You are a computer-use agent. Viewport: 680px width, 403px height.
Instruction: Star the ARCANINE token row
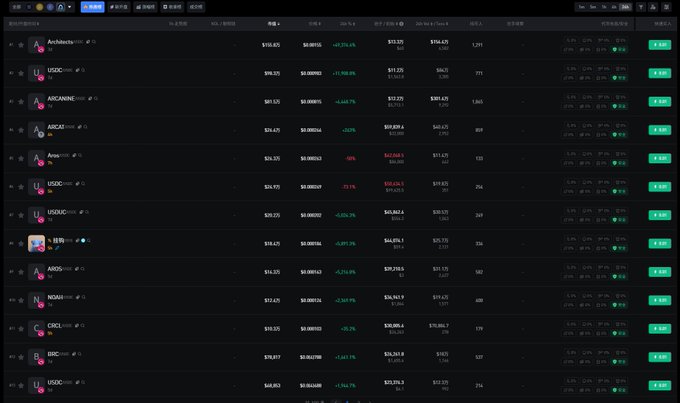coord(21,102)
